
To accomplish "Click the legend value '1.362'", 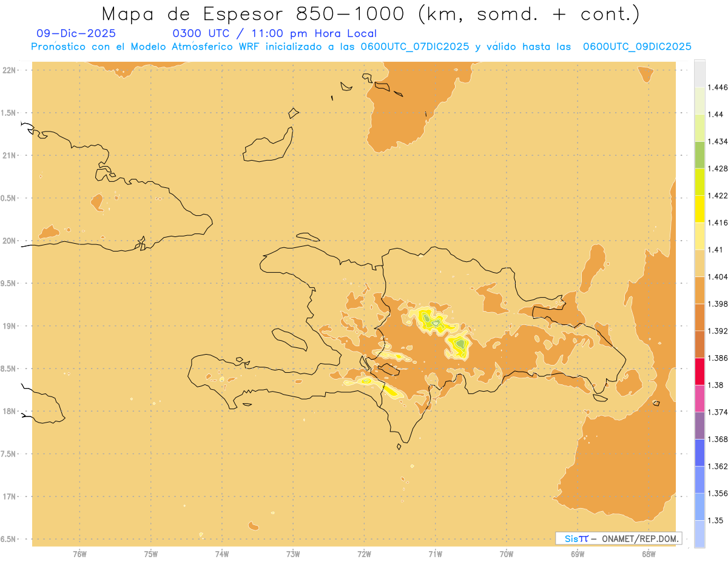I will (x=717, y=466).
